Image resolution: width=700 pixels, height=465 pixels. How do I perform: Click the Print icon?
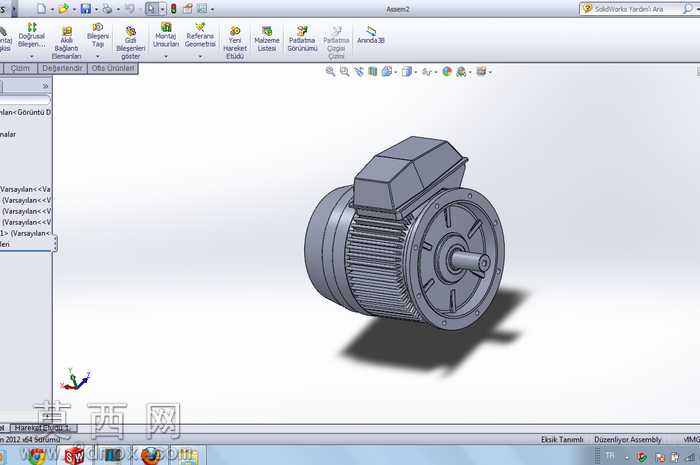point(107,8)
